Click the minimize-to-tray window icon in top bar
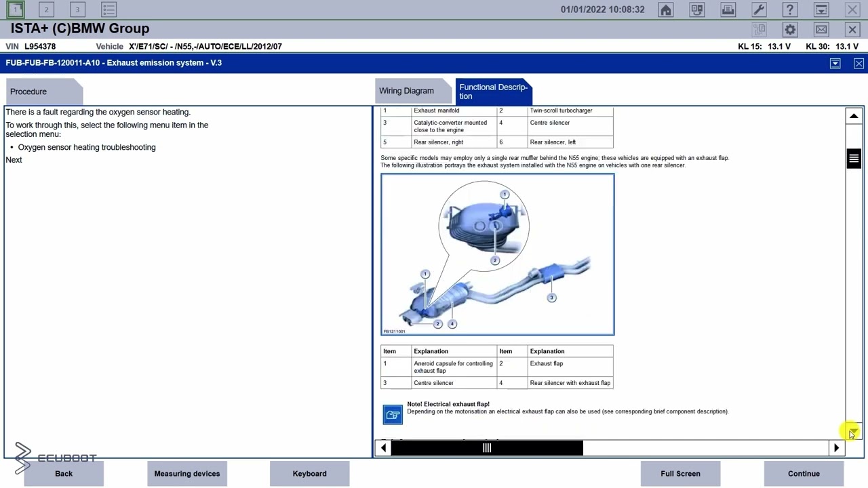This screenshot has width=868, height=488. [x=821, y=9]
